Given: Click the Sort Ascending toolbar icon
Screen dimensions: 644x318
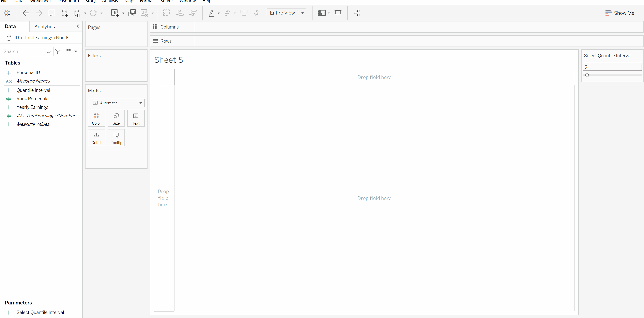Looking at the screenshot, I should pos(180,13).
